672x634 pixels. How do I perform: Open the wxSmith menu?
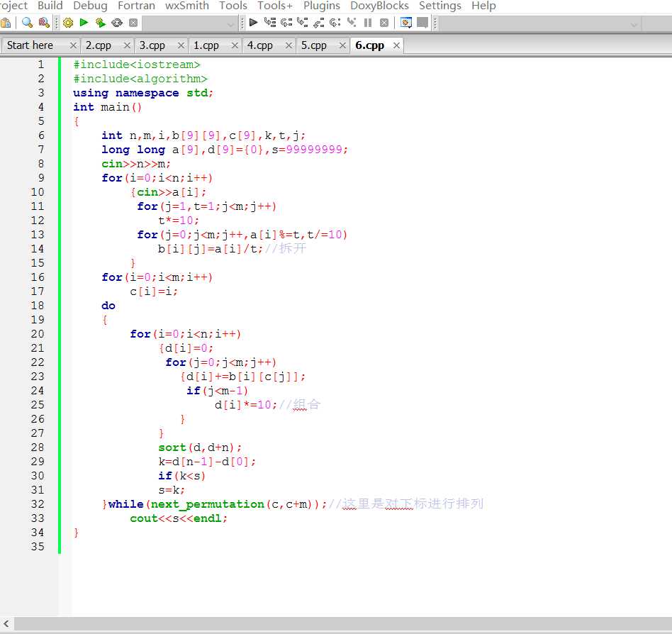pos(187,6)
